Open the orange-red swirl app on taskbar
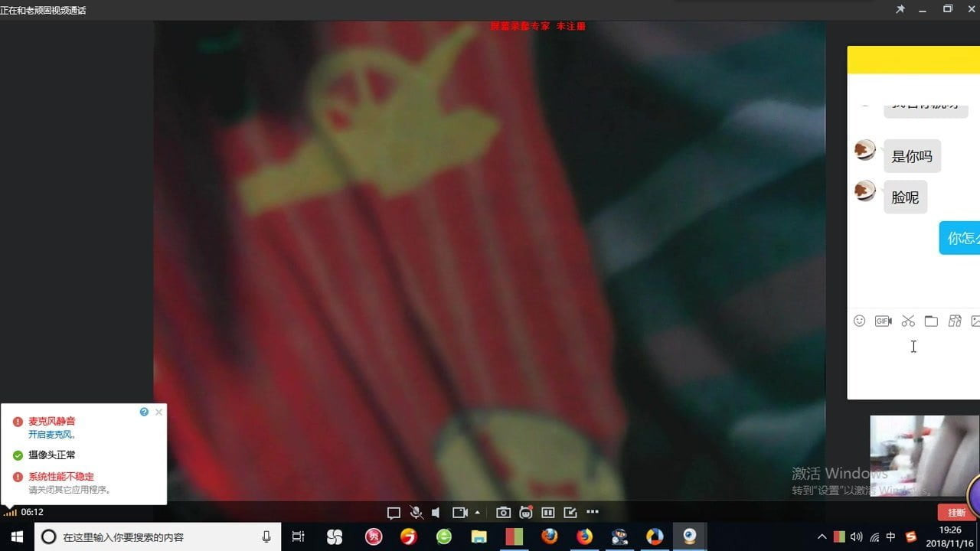Image resolution: width=980 pixels, height=551 pixels. pos(409,536)
